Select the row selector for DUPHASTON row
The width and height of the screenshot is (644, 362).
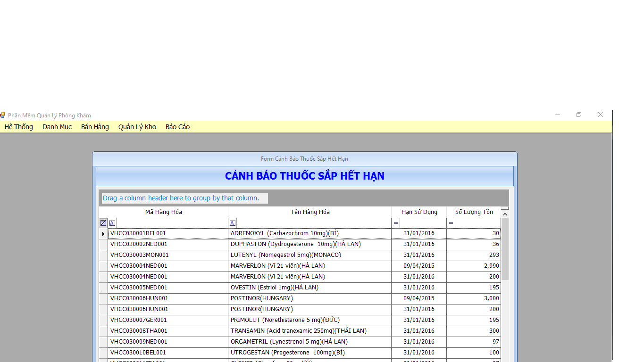coord(103,245)
